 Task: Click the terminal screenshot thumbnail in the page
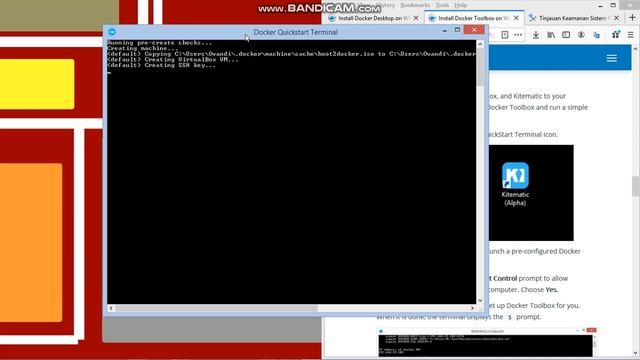coord(487,342)
